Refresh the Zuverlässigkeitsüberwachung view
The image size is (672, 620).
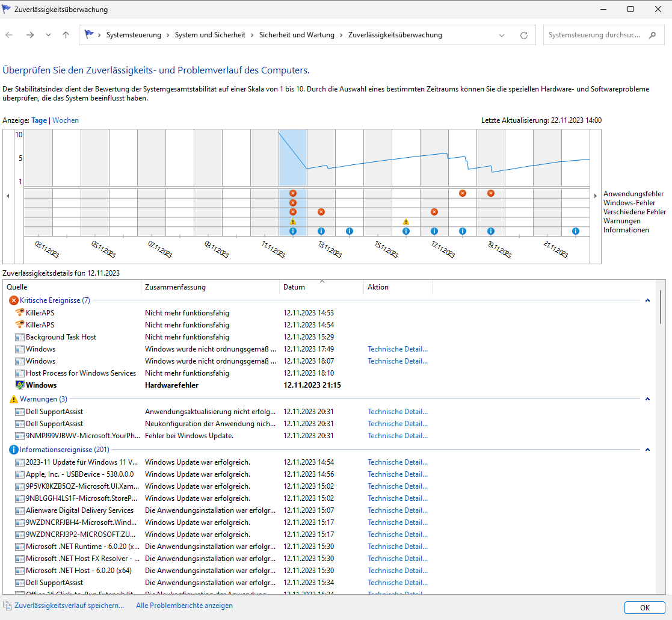tap(524, 35)
